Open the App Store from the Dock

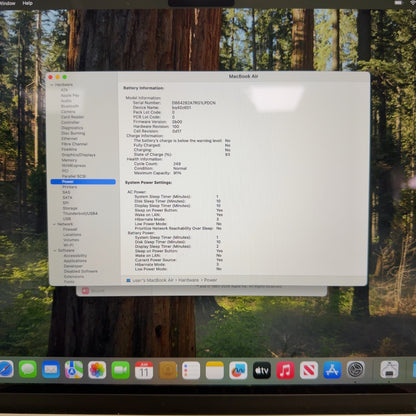click(x=332, y=370)
